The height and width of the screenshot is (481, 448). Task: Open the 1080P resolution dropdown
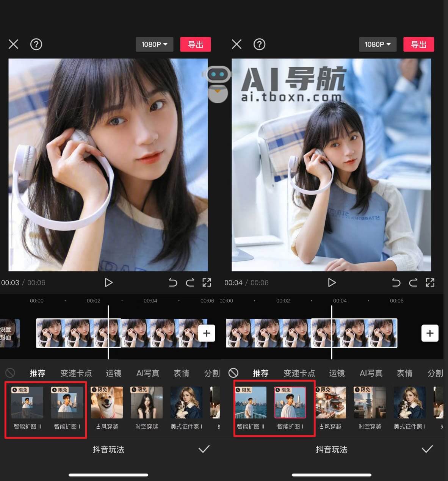pyautogui.click(x=154, y=44)
